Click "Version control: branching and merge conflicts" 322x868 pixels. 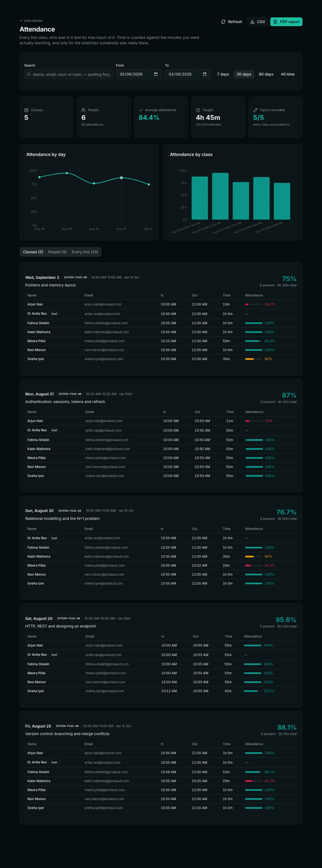coord(67,734)
